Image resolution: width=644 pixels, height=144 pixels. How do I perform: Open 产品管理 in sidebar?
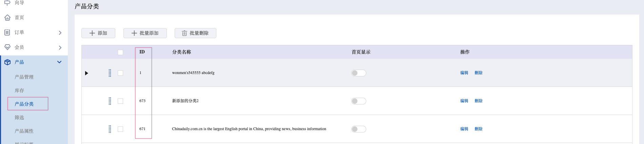point(24,77)
